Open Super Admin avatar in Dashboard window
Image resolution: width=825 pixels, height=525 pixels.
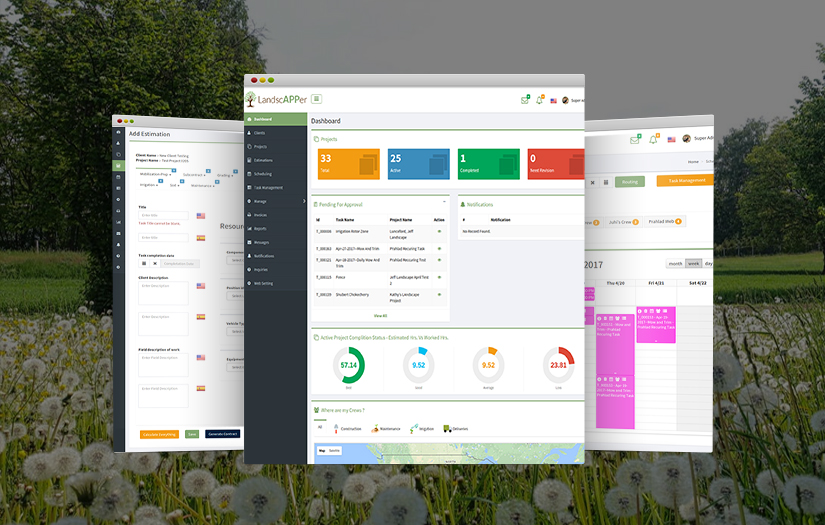[566, 100]
